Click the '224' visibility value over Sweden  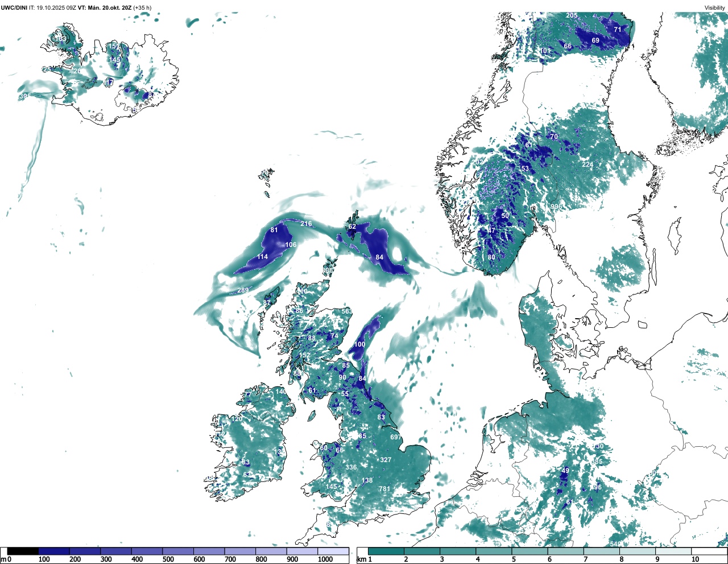coord(588,164)
